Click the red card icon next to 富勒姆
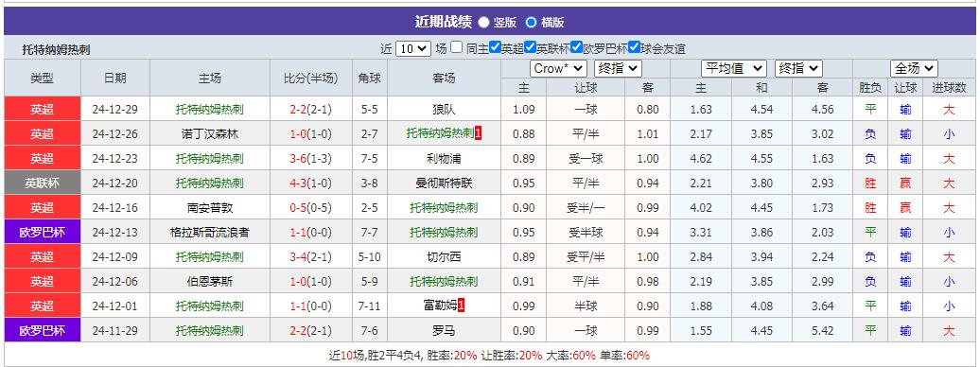Image resolution: width=980 pixels, height=367 pixels. point(462,306)
